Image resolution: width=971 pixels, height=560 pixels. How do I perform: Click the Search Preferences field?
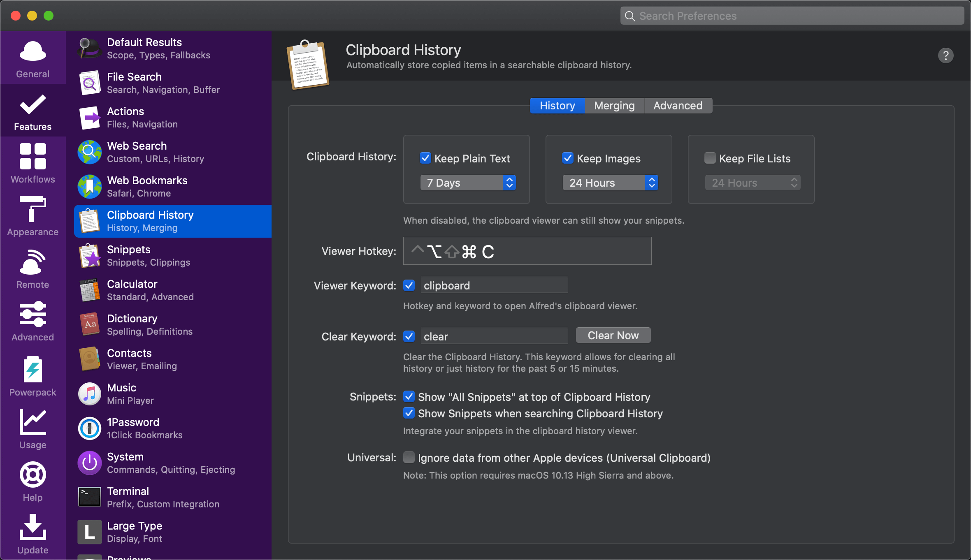point(792,16)
